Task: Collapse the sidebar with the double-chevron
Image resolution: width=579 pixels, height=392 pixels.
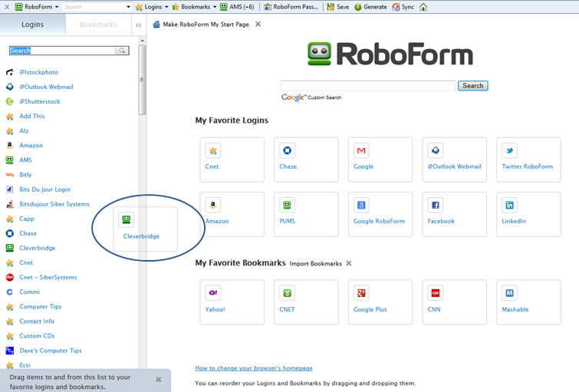Action: click(139, 25)
